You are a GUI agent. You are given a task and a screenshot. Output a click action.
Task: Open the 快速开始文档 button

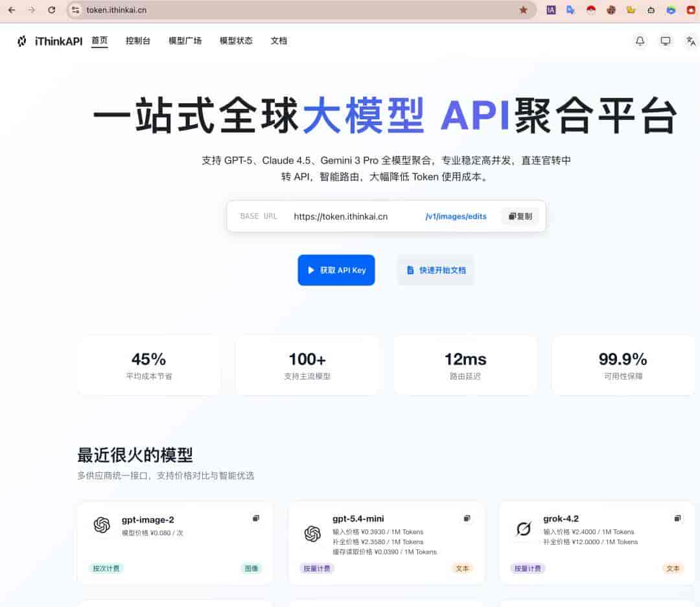pyautogui.click(x=436, y=270)
